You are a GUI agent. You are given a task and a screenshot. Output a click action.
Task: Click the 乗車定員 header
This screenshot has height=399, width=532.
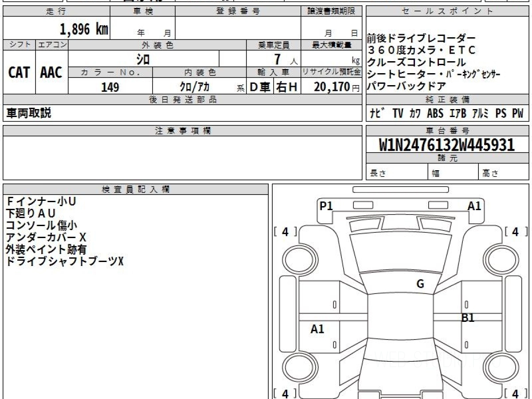point(274,45)
